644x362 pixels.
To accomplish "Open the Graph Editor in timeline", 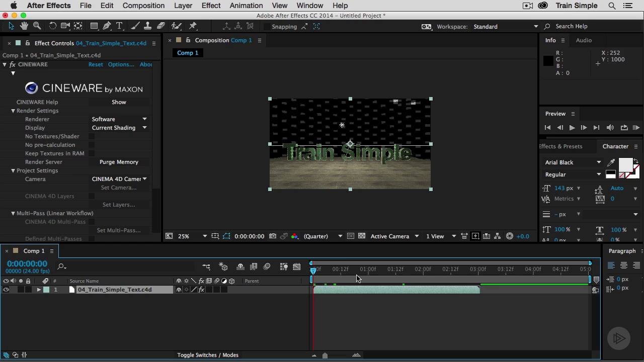I will (x=297, y=266).
